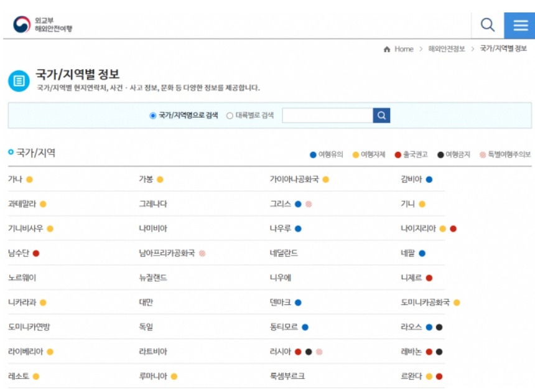Open country 그레나다
The width and height of the screenshot is (535, 392).
point(153,203)
